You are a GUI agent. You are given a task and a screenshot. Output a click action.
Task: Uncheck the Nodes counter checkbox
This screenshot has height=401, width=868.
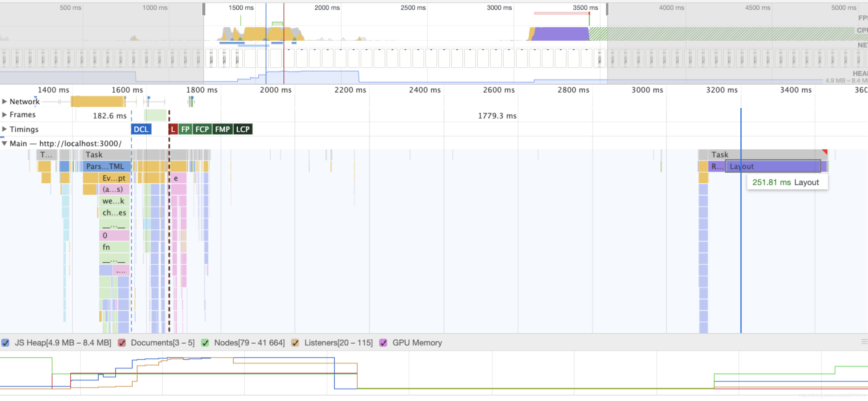click(x=205, y=343)
